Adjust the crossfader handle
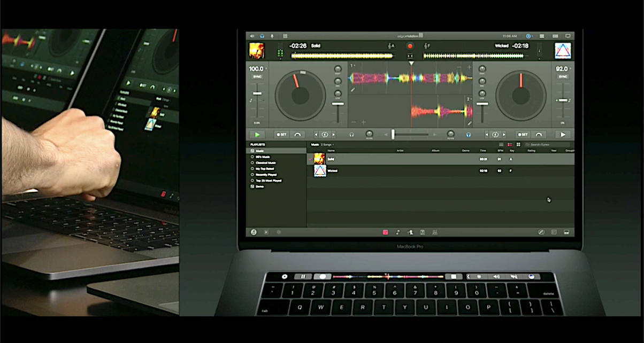Image resolution: width=644 pixels, height=343 pixels. 393,135
